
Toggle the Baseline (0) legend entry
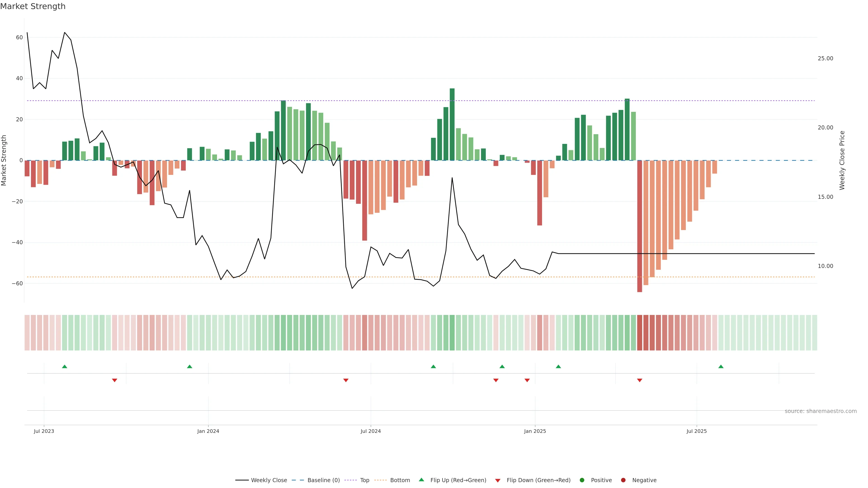tap(323, 480)
